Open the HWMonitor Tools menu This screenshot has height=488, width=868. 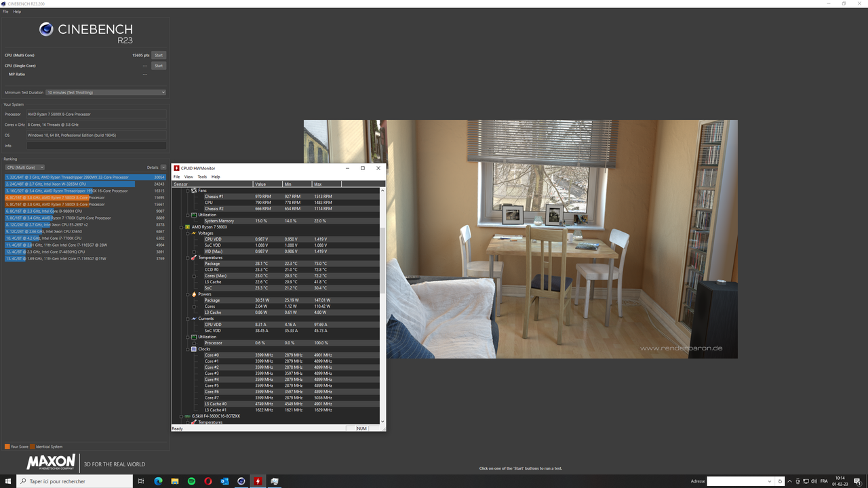[202, 177]
